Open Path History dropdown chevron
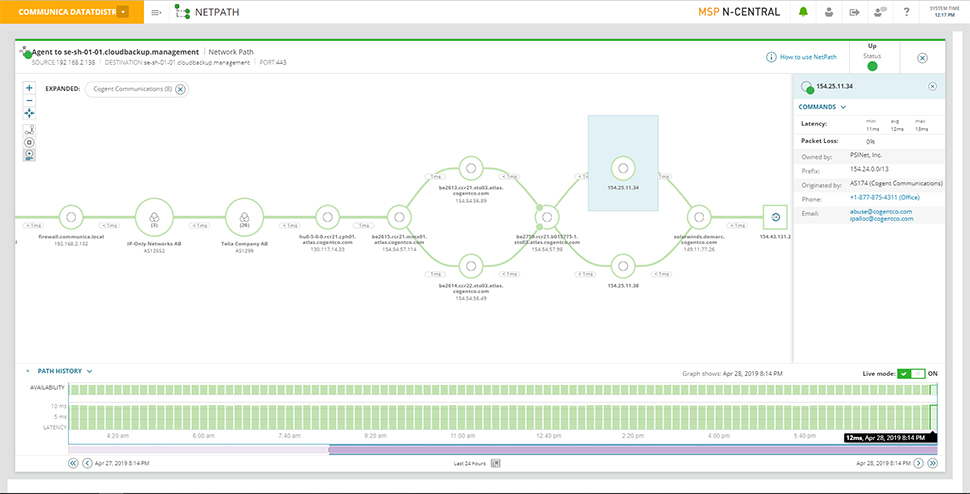The width and height of the screenshot is (970, 494). point(90,371)
